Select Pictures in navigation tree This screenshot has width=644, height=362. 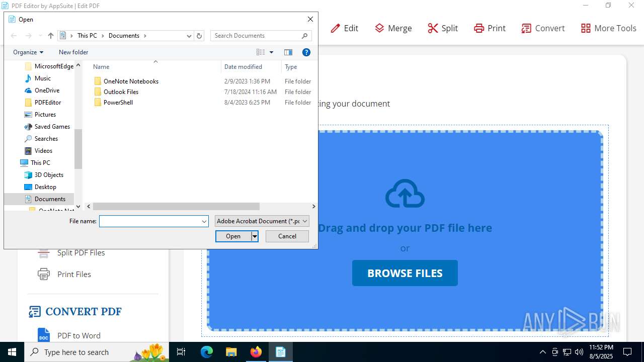pyautogui.click(x=45, y=115)
